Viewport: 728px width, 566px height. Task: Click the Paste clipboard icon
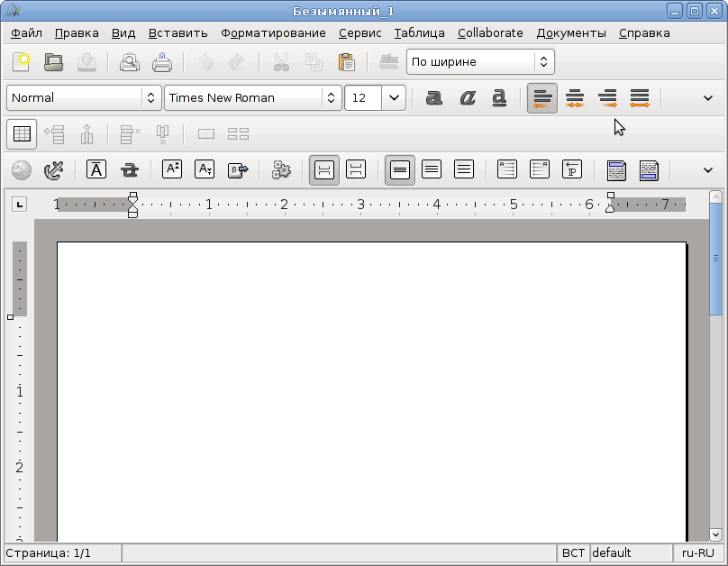click(x=346, y=62)
